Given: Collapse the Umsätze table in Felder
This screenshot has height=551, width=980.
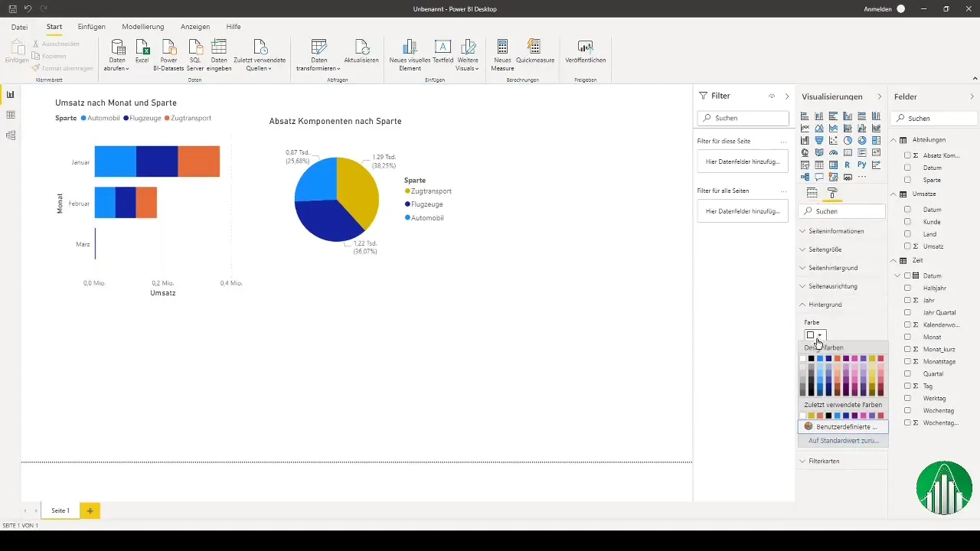Looking at the screenshot, I should 893,194.
